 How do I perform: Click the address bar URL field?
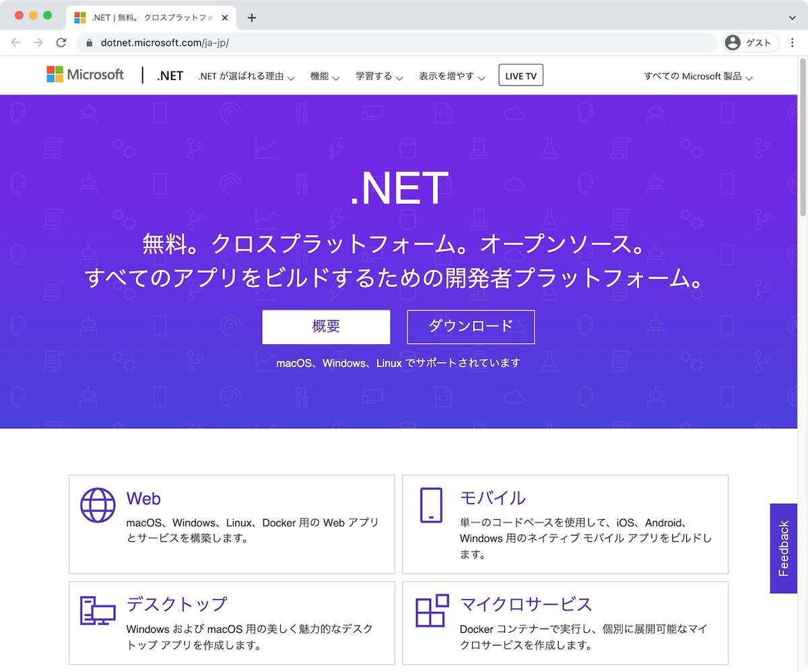click(x=397, y=42)
